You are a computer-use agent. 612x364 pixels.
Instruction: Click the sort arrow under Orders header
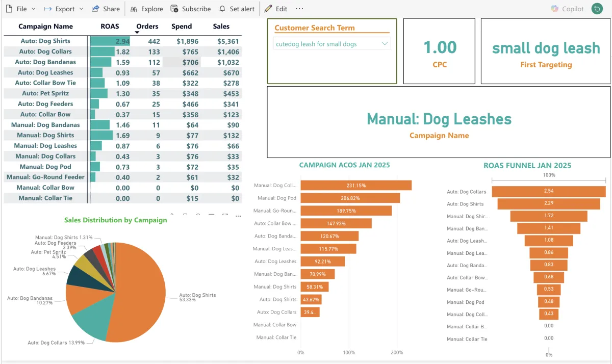tap(137, 33)
